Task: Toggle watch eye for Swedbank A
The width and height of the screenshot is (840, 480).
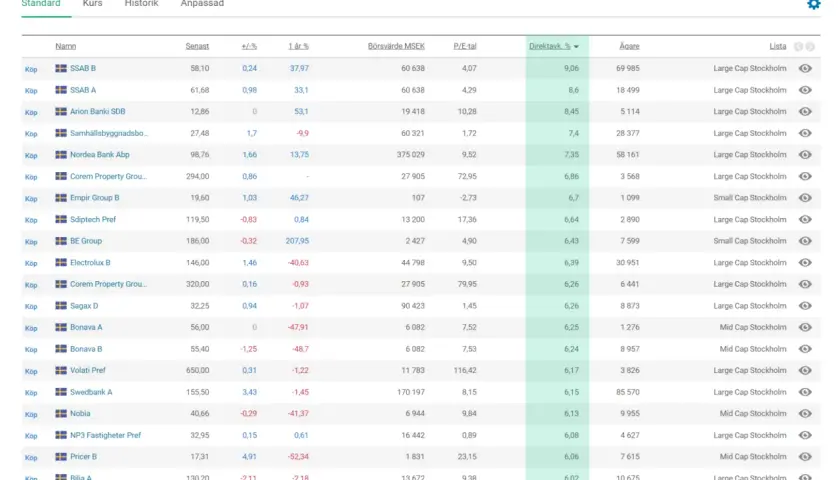Action: pyautogui.click(x=805, y=392)
